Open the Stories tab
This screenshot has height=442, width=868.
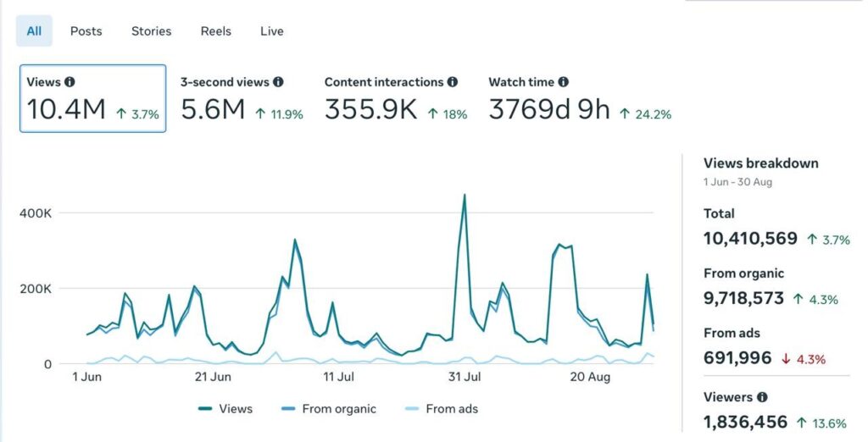(151, 31)
